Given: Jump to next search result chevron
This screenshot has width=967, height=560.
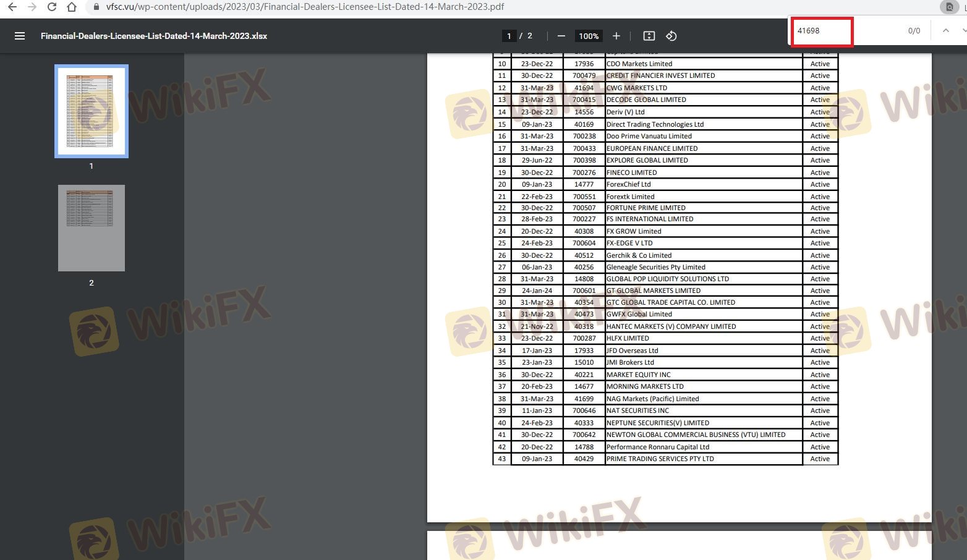Looking at the screenshot, I should [x=963, y=30].
